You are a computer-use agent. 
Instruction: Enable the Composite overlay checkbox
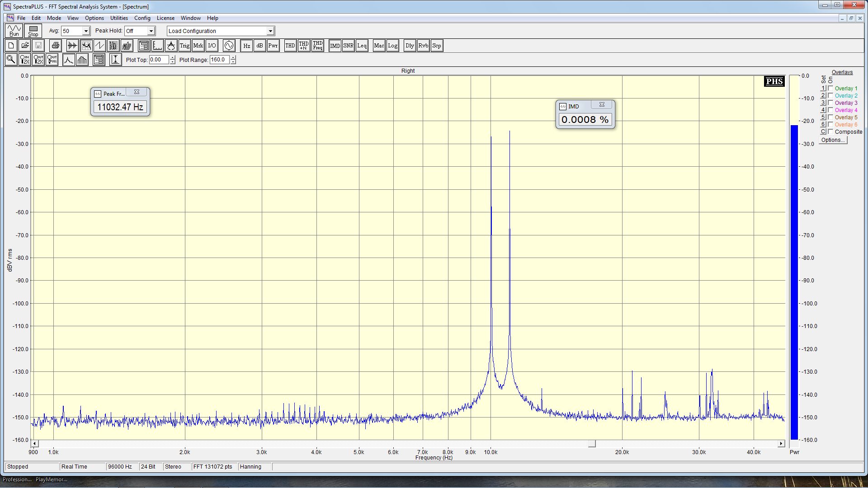(x=830, y=132)
